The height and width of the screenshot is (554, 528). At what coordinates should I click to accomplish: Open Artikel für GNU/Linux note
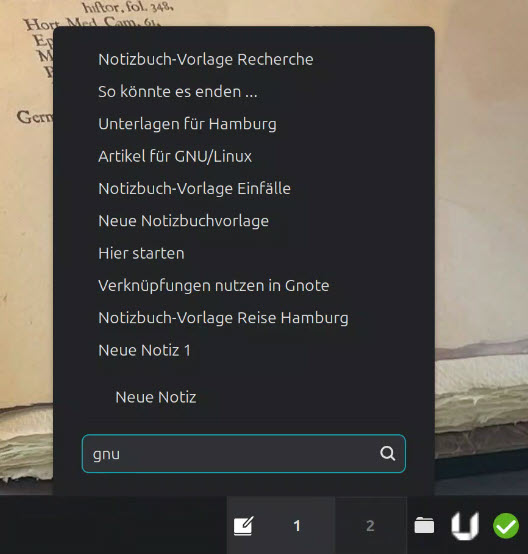click(175, 157)
